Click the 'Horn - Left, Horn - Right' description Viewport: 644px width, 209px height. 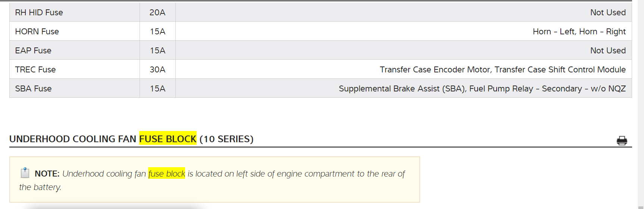(579, 31)
